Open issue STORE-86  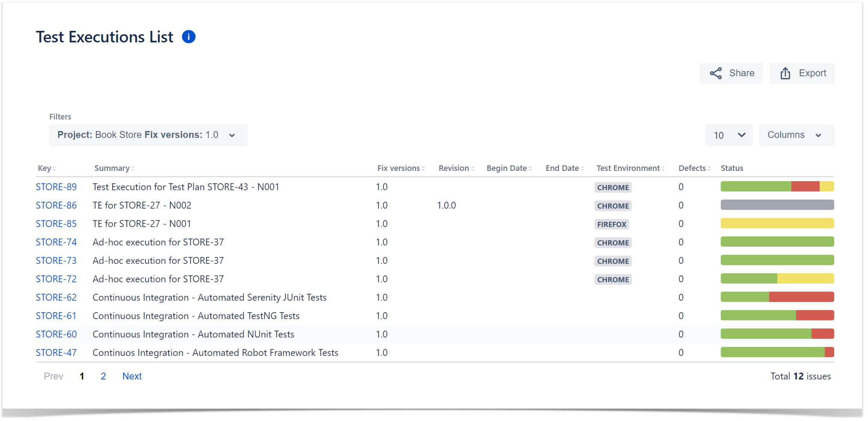56,206
